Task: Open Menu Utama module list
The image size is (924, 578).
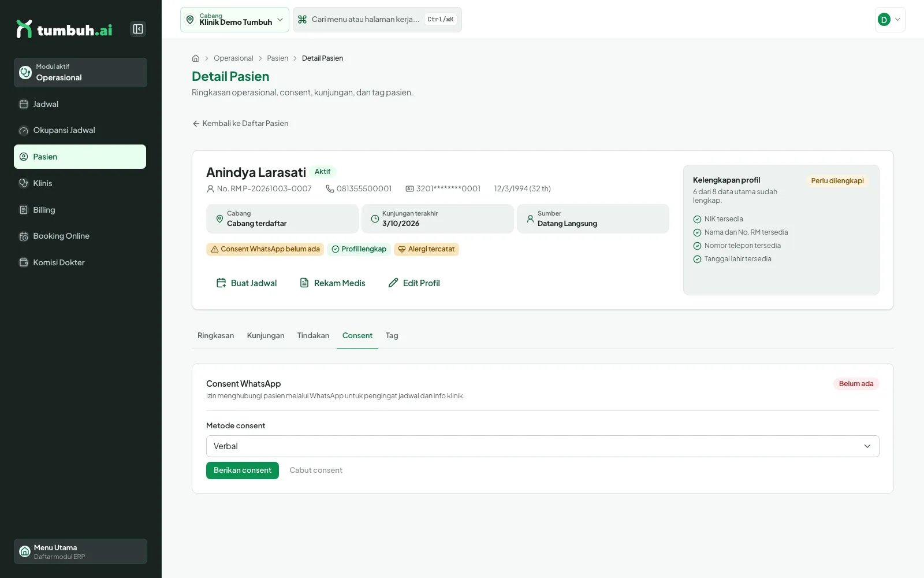Action: click(80, 551)
